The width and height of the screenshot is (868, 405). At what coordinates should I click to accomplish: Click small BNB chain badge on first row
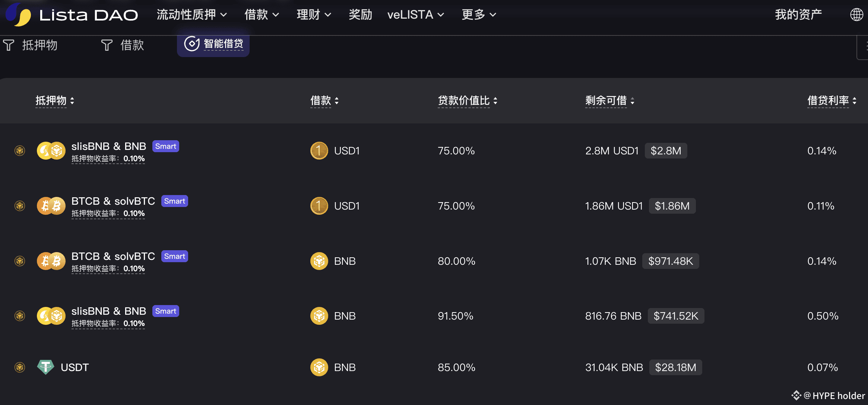(20, 151)
